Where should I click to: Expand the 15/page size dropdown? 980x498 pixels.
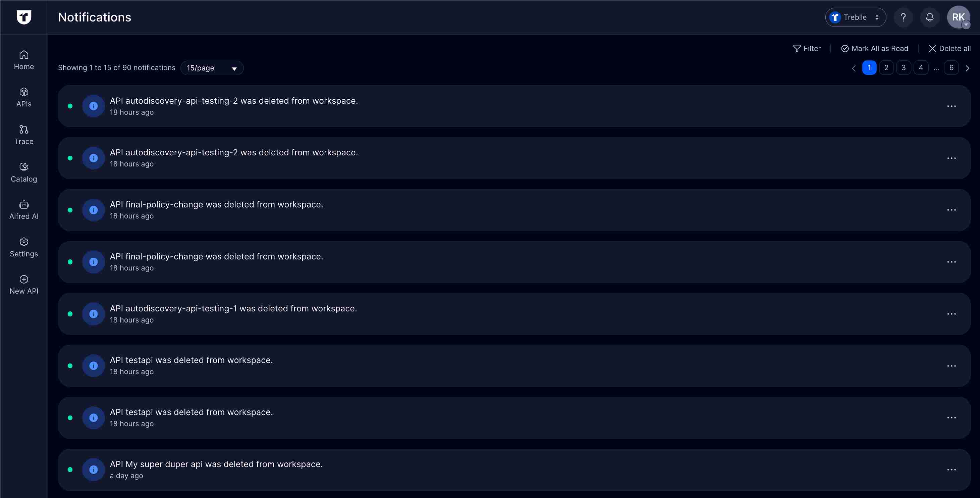[x=212, y=68]
